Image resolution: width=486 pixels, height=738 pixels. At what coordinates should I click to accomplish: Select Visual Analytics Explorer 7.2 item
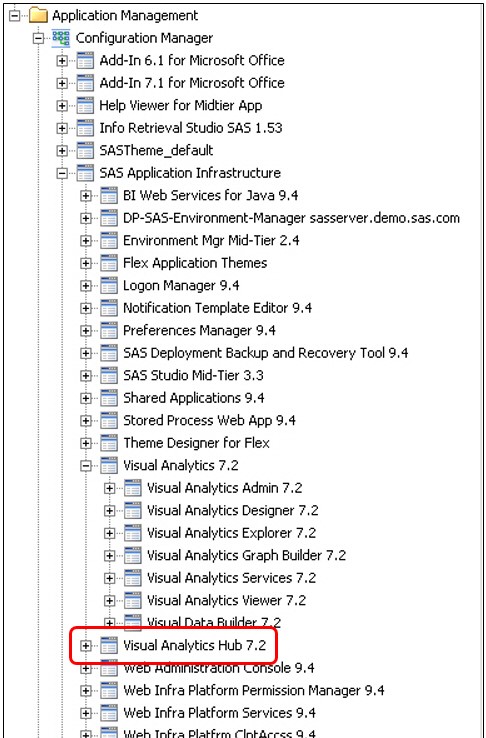[231, 533]
